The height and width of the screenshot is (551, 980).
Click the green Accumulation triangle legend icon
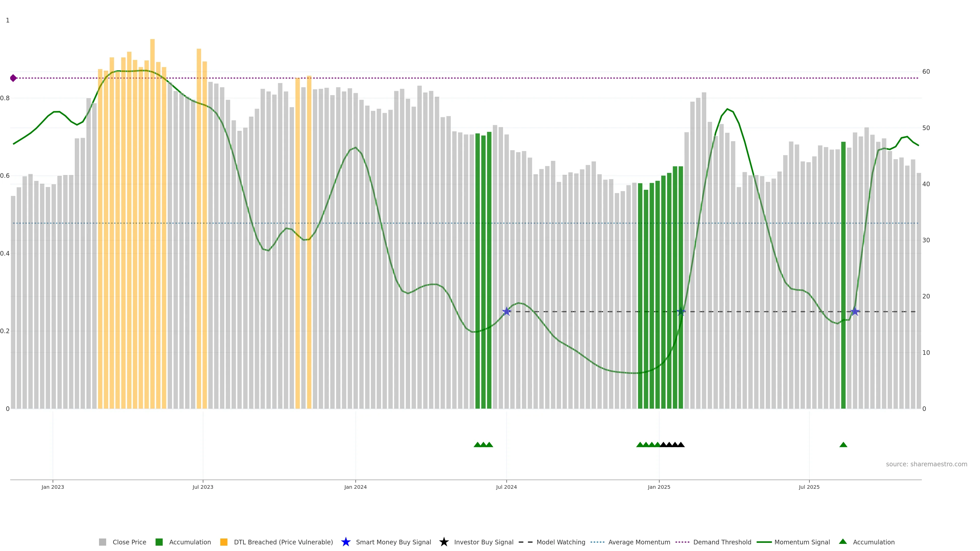(x=843, y=542)
